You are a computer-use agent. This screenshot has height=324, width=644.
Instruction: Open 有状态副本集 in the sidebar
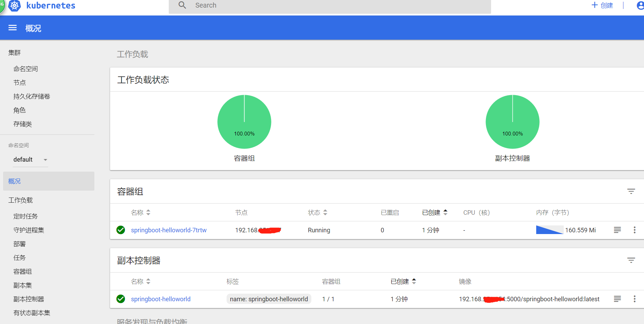pyautogui.click(x=32, y=313)
